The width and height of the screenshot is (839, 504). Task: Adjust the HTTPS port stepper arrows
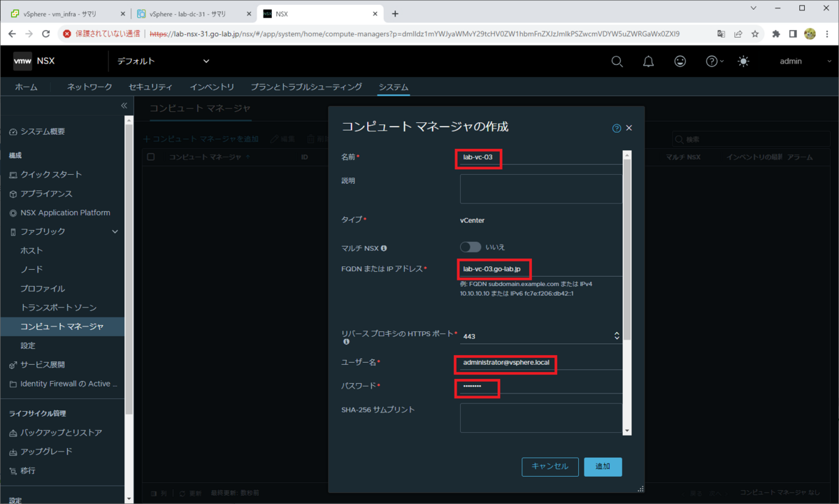click(x=617, y=336)
